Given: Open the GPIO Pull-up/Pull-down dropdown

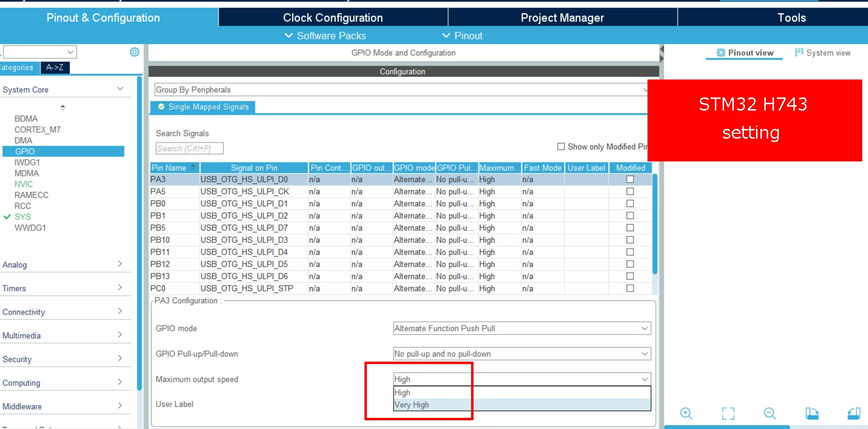Looking at the screenshot, I should (x=522, y=354).
